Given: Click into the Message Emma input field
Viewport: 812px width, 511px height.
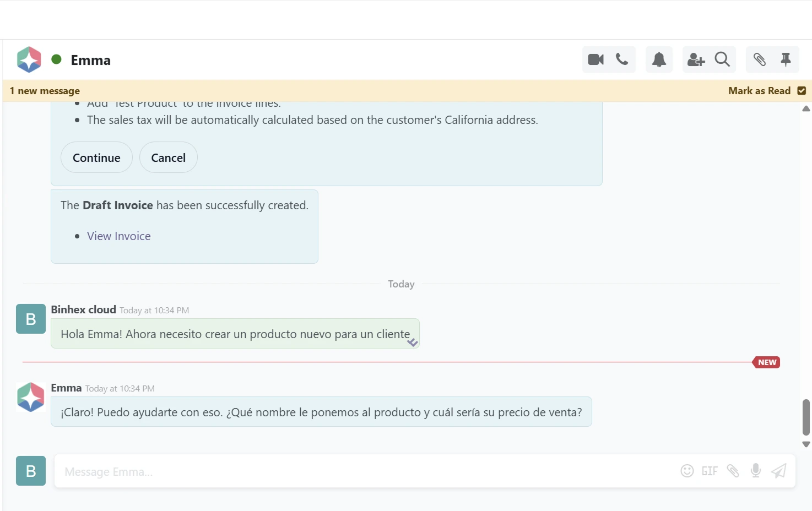Looking at the screenshot, I should [366, 471].
